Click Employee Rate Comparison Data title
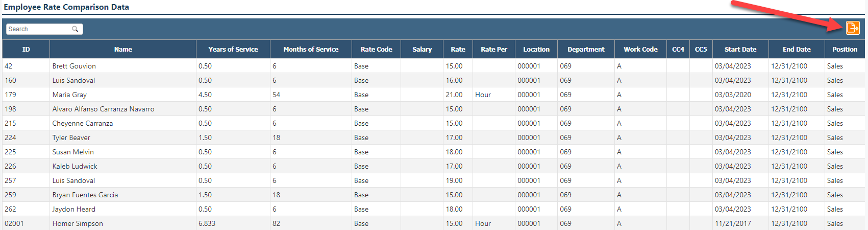The image size is (868, 230). tap(66, 7)
